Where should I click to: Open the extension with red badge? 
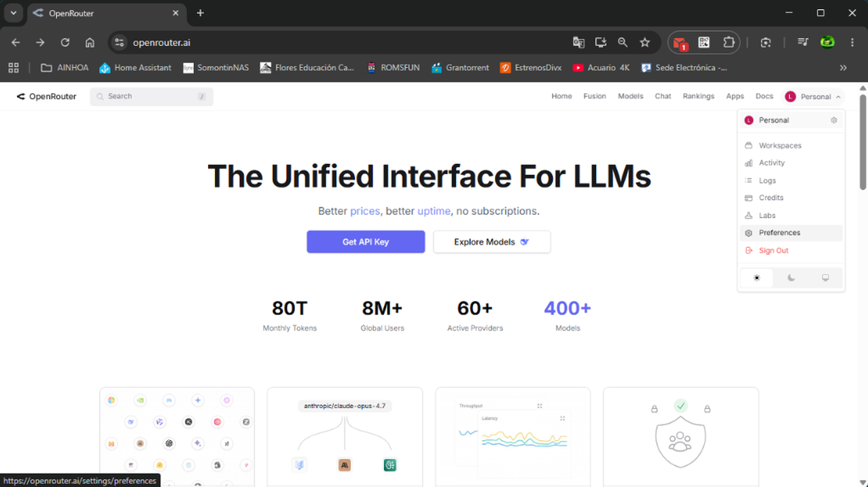point(680,43)
